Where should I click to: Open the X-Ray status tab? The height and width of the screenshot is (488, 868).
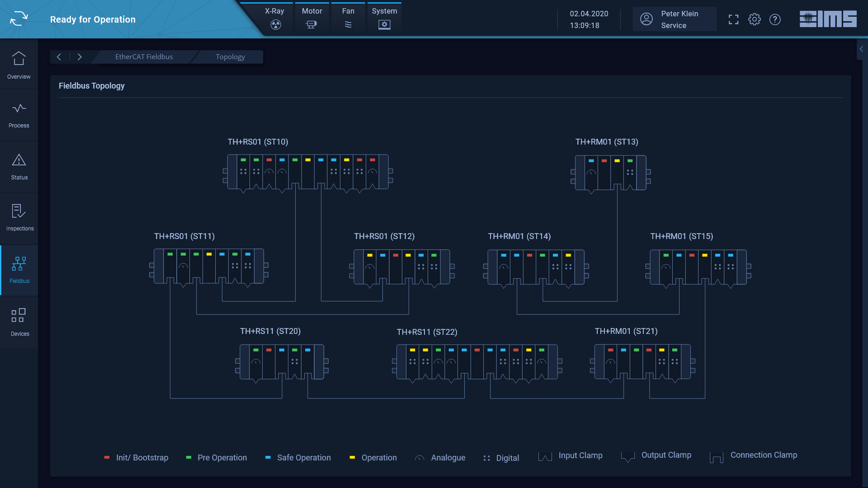point(275,18)
